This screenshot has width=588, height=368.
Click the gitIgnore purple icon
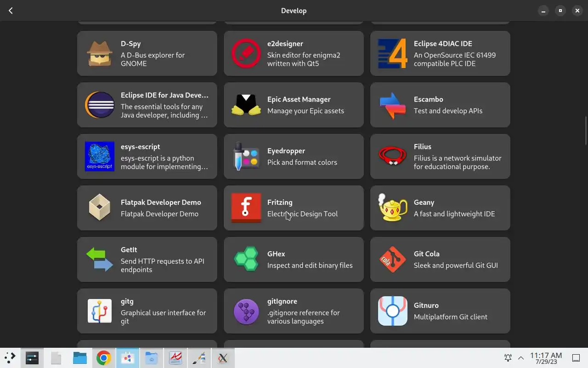pyautogui.click(x=246, y=311)
